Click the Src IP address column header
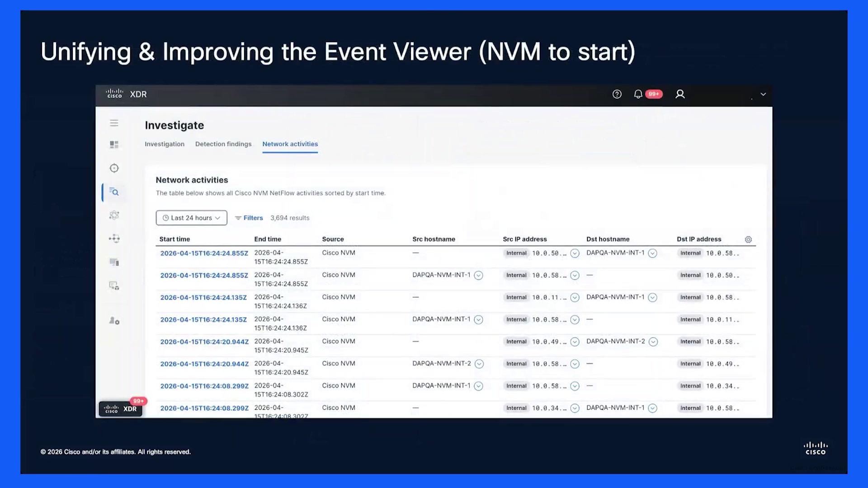868x488 pixels. click(x=524, y=239)
